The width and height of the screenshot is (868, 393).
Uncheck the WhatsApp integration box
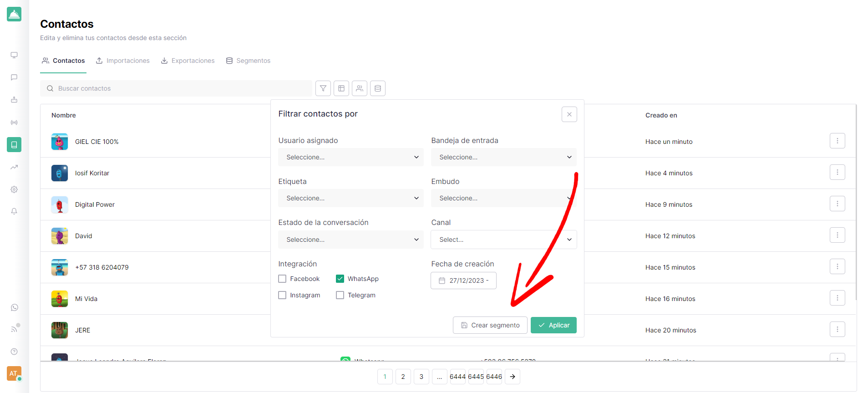[340, 279]
